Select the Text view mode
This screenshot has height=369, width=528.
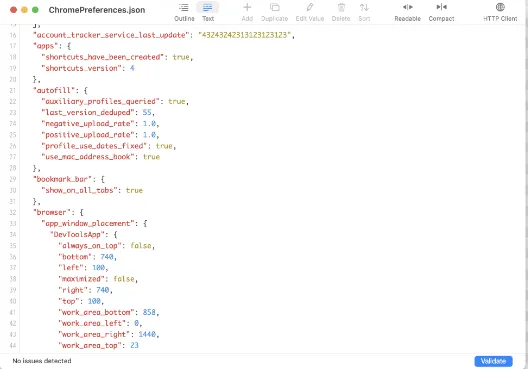[x=208, y=12]
